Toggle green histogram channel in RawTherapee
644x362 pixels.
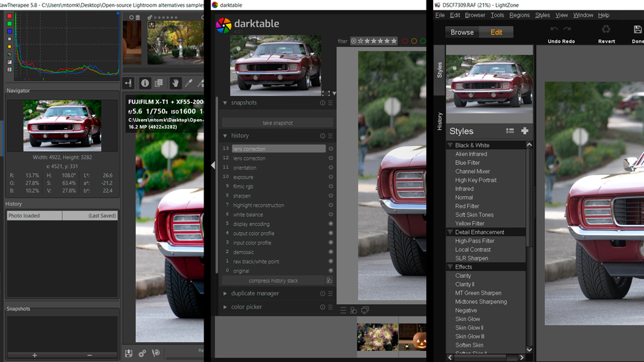point(9,24)
